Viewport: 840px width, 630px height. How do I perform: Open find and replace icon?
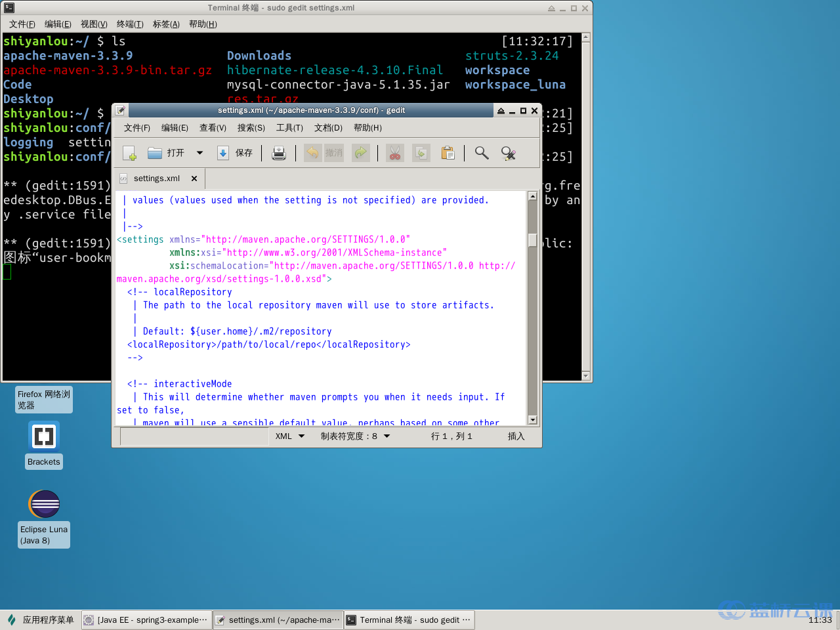508,153
